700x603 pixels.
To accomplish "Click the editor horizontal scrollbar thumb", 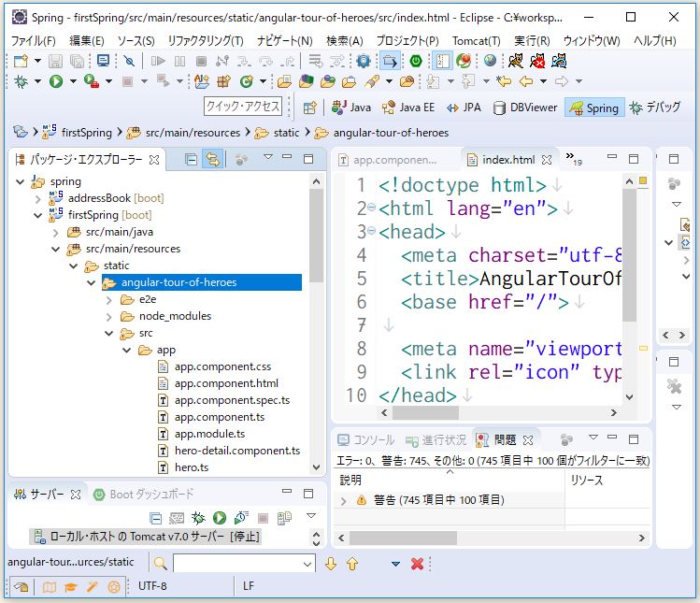I will coord(425,413).
